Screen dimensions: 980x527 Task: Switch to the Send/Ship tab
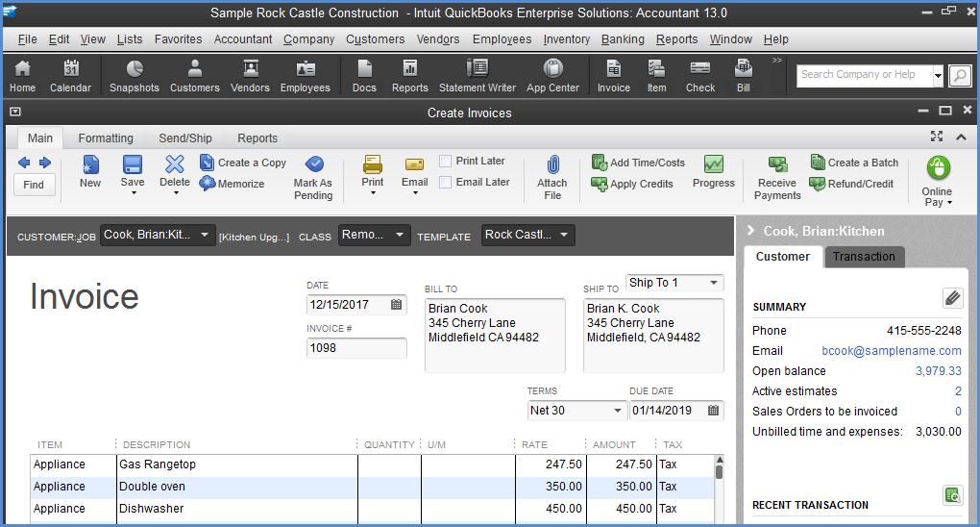[185, 138]
